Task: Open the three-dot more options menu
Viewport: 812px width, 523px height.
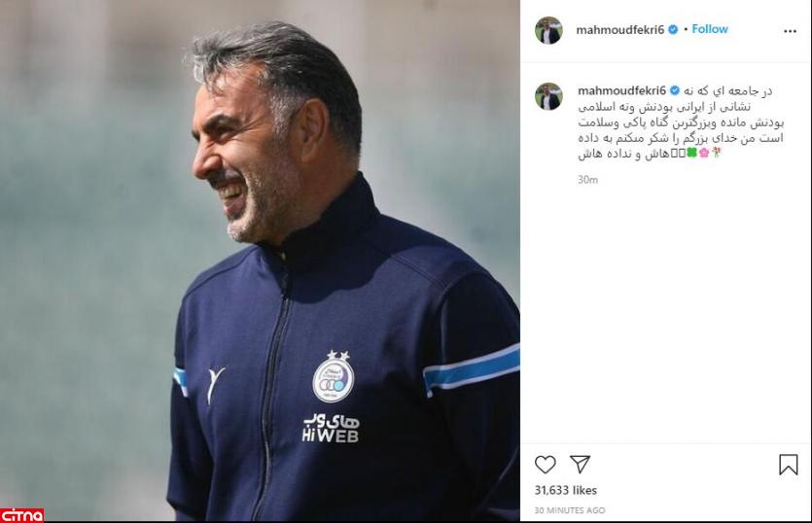Action: point(790,31)
